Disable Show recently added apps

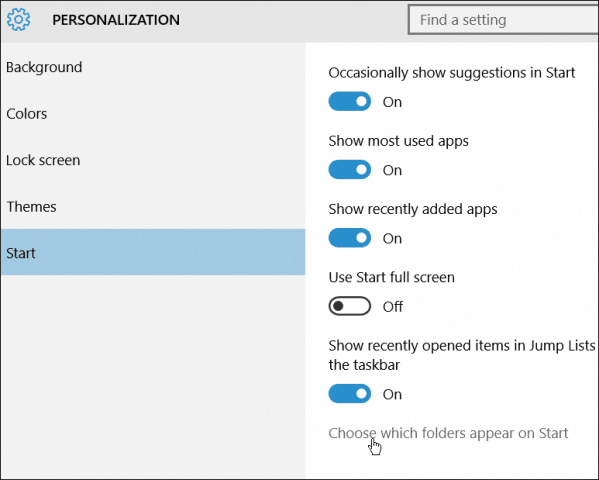pos(350,238)
